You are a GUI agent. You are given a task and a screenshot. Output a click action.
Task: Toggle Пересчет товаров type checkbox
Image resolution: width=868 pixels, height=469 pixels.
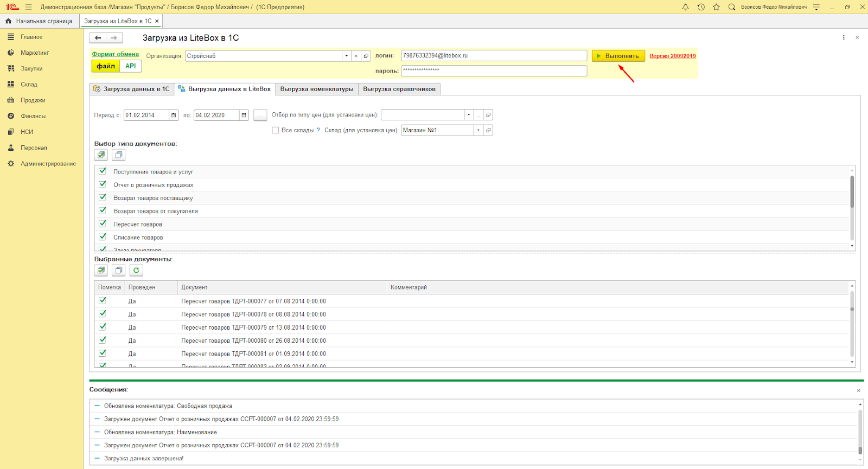[x=103, y=223]
